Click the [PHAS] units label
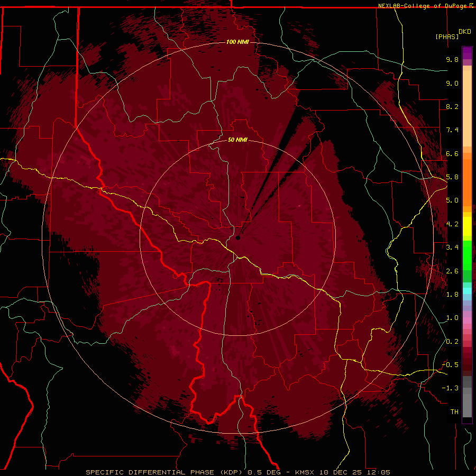Image resolution: width=476 pixels, height=476 pixels. 447,36
